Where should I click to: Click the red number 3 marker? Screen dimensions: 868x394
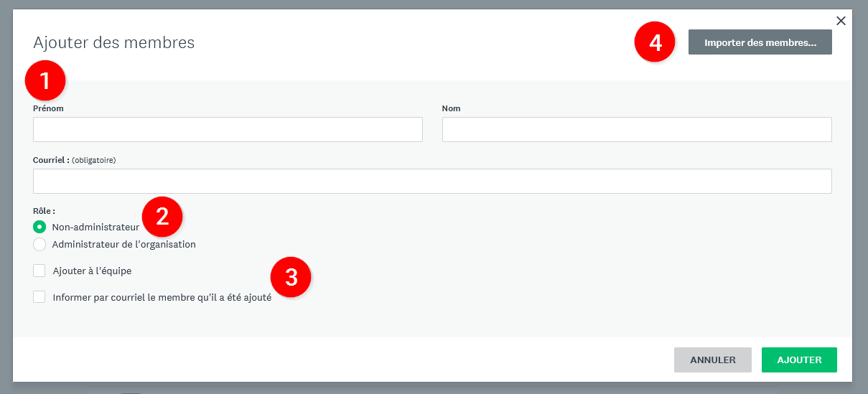coord(291,277)
